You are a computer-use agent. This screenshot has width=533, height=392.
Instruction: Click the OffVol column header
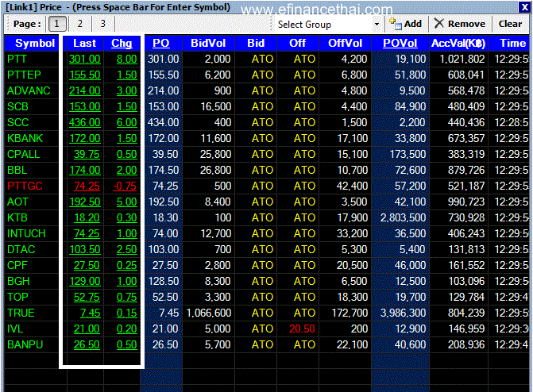pos(345,43)
